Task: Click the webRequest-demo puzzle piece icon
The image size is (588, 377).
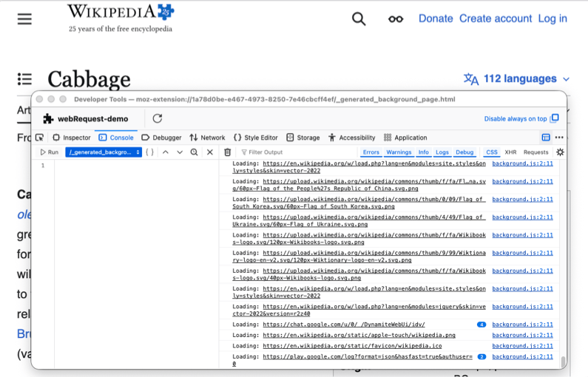Action: [x=48, y=119]
